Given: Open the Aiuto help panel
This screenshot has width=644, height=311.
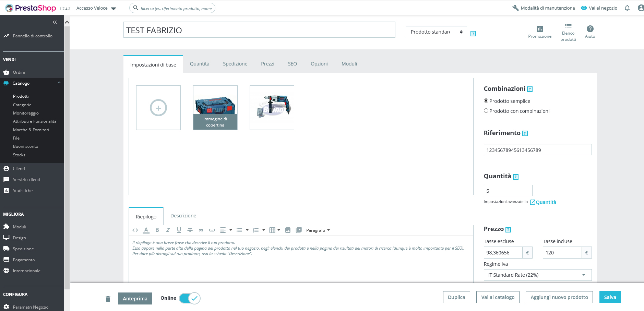Looking at the screenshot, I should click(x=590, y=32).
